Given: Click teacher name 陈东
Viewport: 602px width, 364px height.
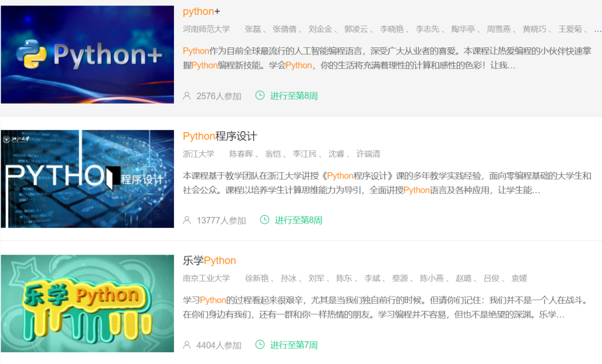Looking at the screenshot, I should 344,278.
